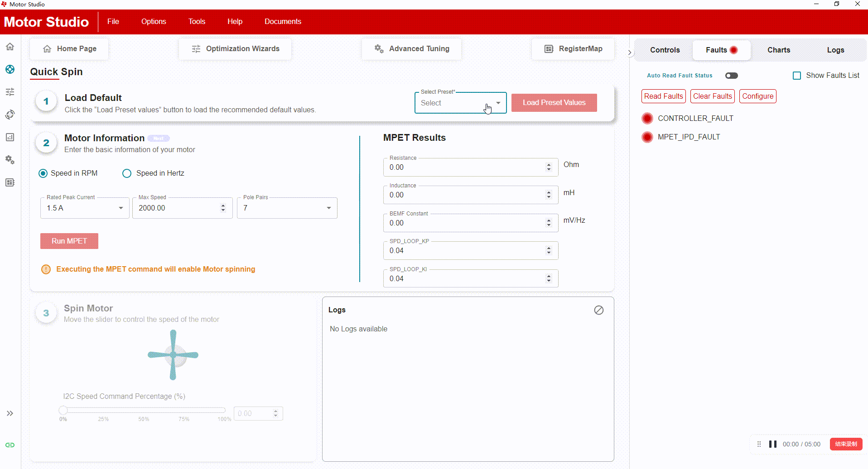Image resolution: width=868 pixels, height=469 pixels.
Task: Open the register map sidebar icon
Action: click(10, 182)
